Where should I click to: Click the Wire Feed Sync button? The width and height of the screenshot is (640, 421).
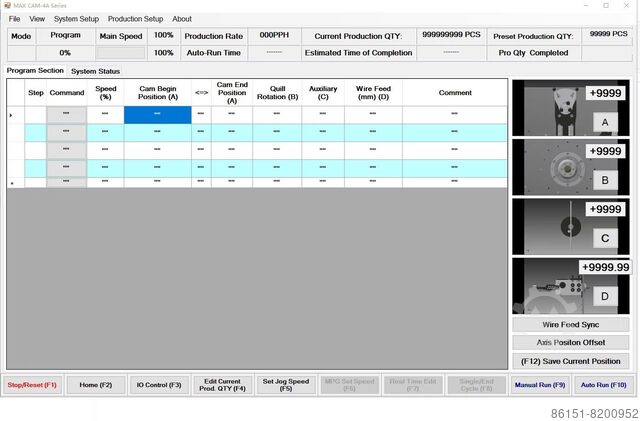click(572, 324)
